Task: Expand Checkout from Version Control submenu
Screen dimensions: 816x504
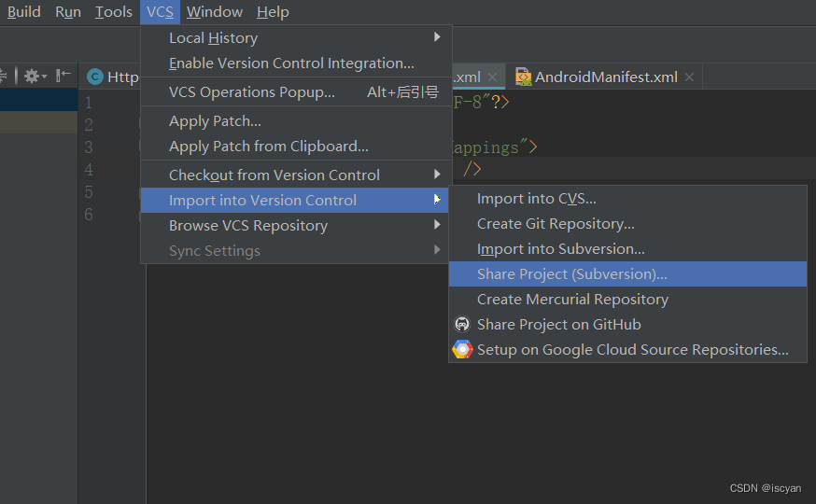Action: (x=437, y=175)
